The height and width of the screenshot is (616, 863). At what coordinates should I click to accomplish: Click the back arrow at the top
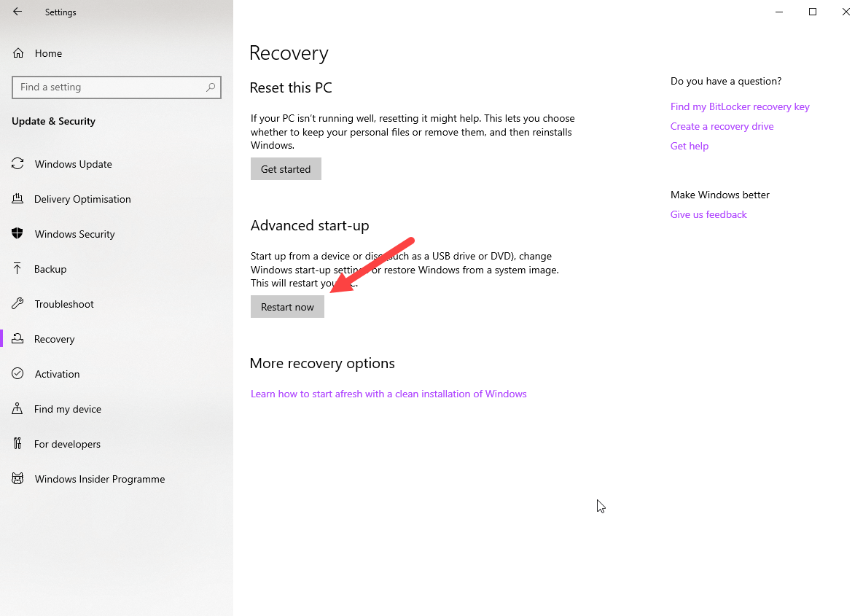click(x=17, y=12)
